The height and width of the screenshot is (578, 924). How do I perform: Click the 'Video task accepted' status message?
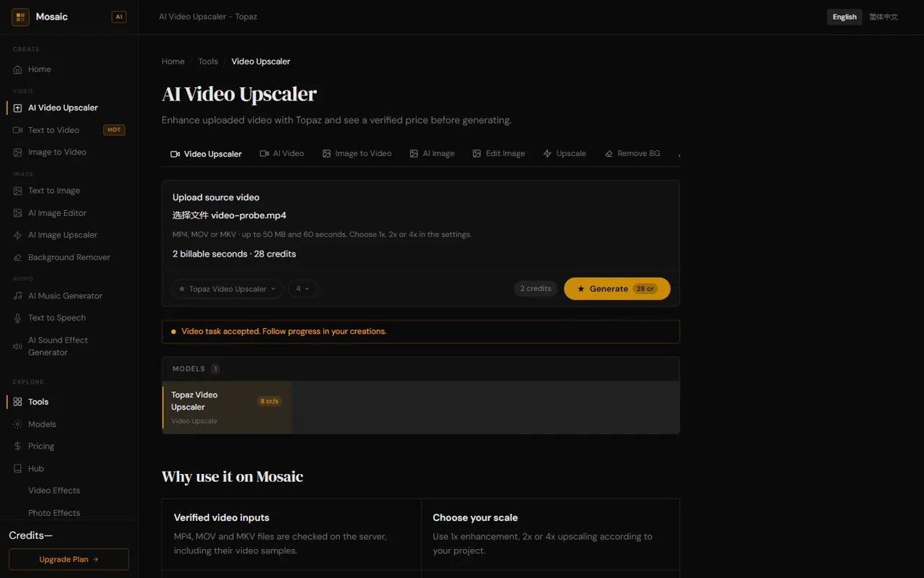[421, 332]
